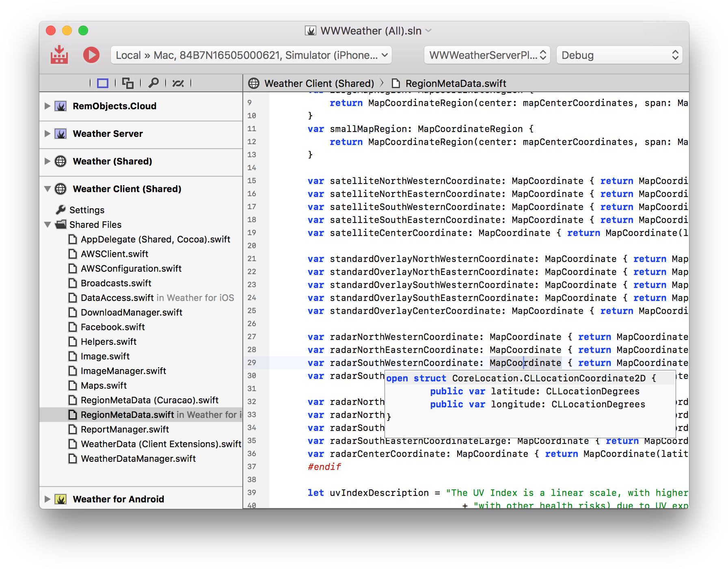Open Maps.swift file
Image resolution: width=728 pixels, height=569 pixels.
(104, 385)
